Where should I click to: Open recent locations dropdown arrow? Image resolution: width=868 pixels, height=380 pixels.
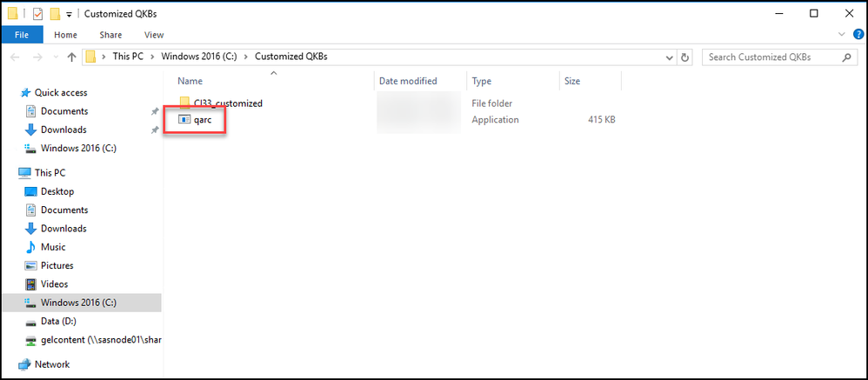(x=56, y=57)
